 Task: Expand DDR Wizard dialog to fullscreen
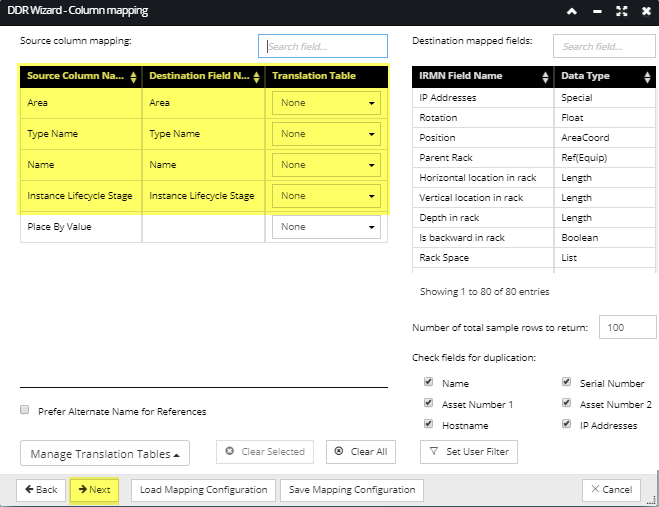(622, 11)
